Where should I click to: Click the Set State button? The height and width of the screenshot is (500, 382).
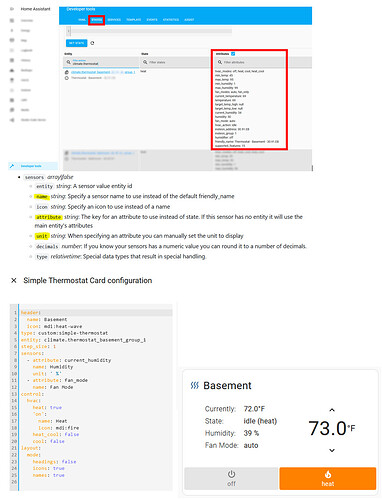point(77,43)
